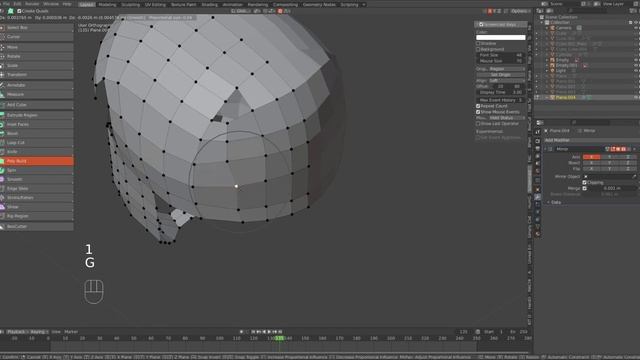This screenshot has height=360, width=640.
Task: Click the Set Origin button
Action: tap(500, 75)
